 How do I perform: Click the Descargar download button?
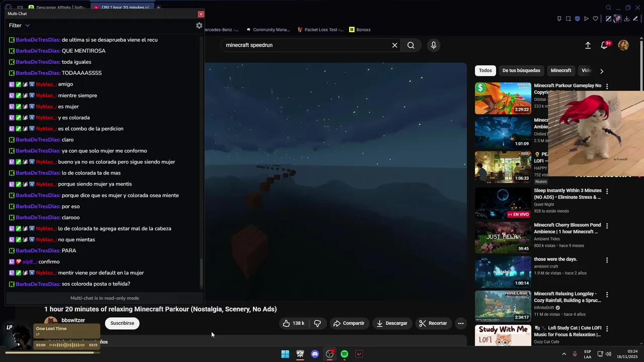[392, 323]
